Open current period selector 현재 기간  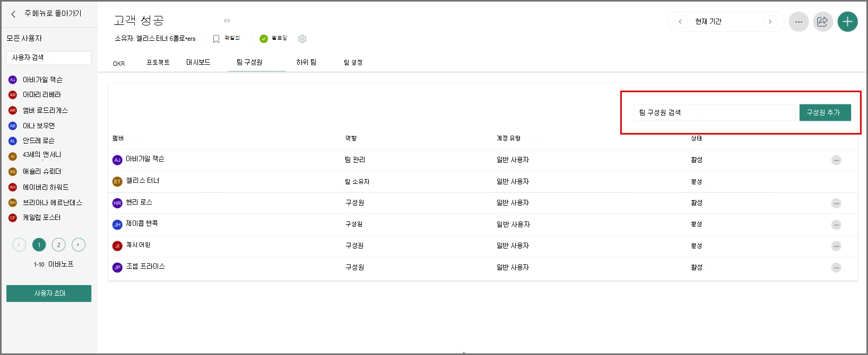pyautogui.click(x=708, y=22)
